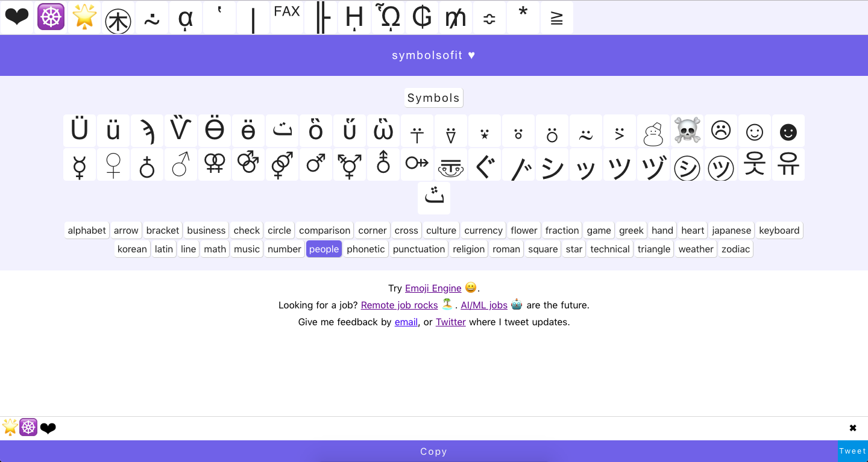Click the Mercury symbol in the grid
Screen dimensions: 868x462
coord(80,164)
